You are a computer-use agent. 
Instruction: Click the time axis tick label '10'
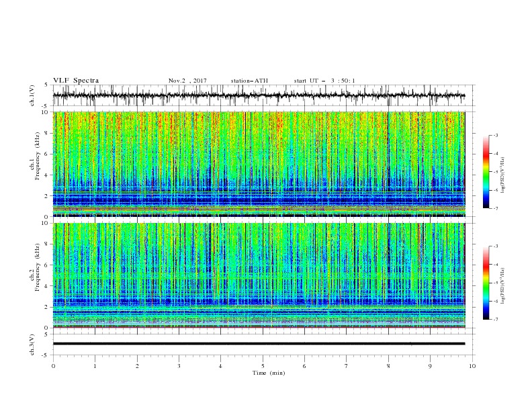pyautogui.click(x=472, y=366)
